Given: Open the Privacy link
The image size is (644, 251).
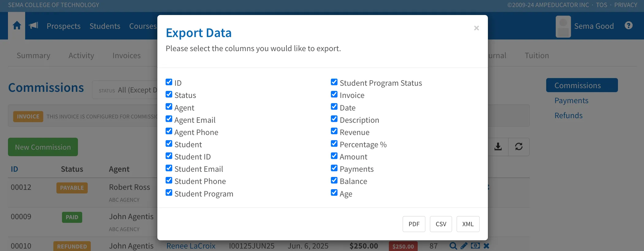Looking at the screenshot, I should [626, 5].
